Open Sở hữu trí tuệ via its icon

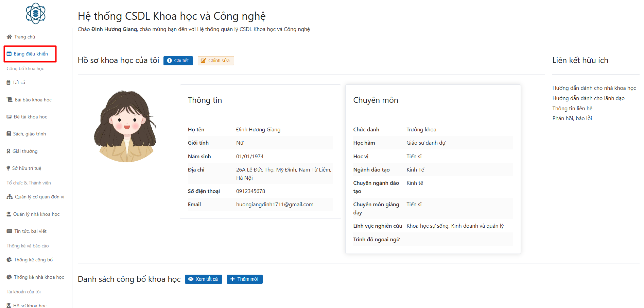coord(9,168)
